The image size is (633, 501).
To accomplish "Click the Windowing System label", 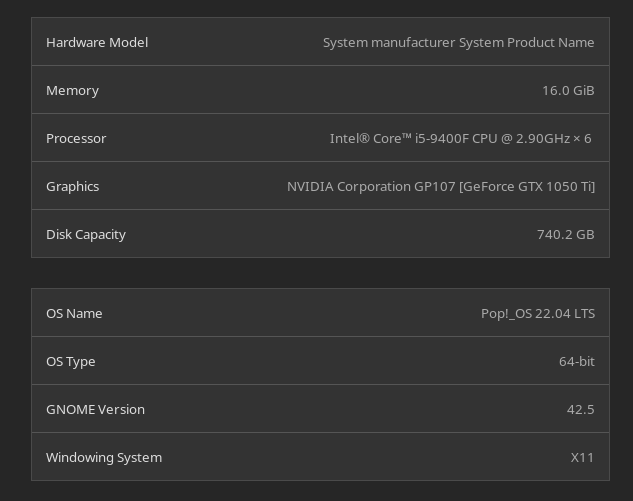I will point(104,457).
